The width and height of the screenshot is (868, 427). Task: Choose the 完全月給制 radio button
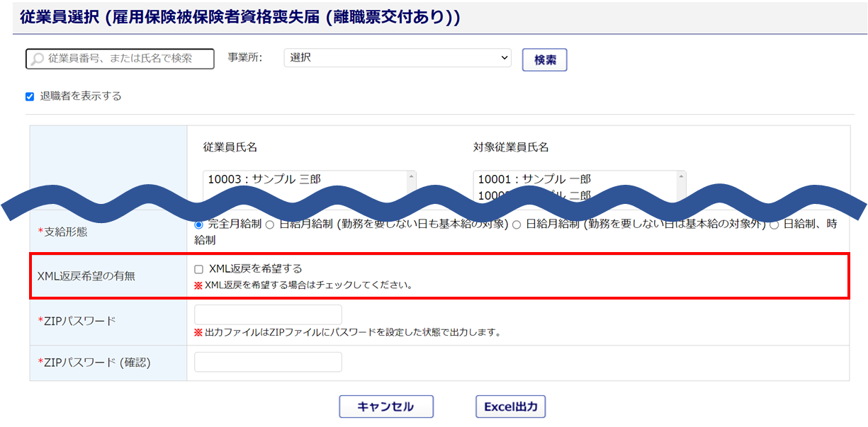point(199,224)
